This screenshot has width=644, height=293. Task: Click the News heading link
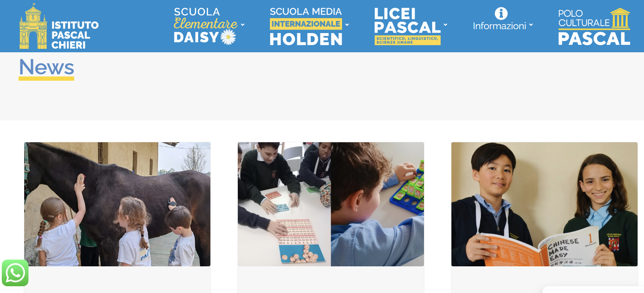[x=46, y=67]
